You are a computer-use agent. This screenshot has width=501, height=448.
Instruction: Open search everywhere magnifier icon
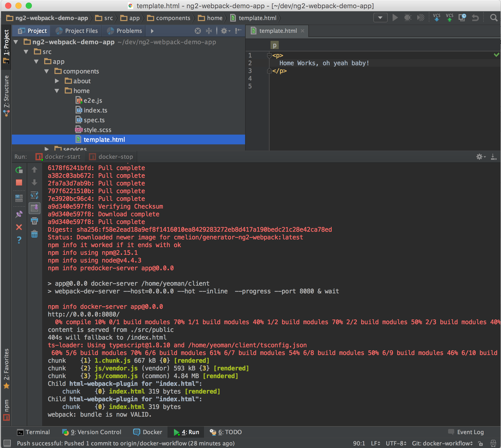click(x=493, y=18)
